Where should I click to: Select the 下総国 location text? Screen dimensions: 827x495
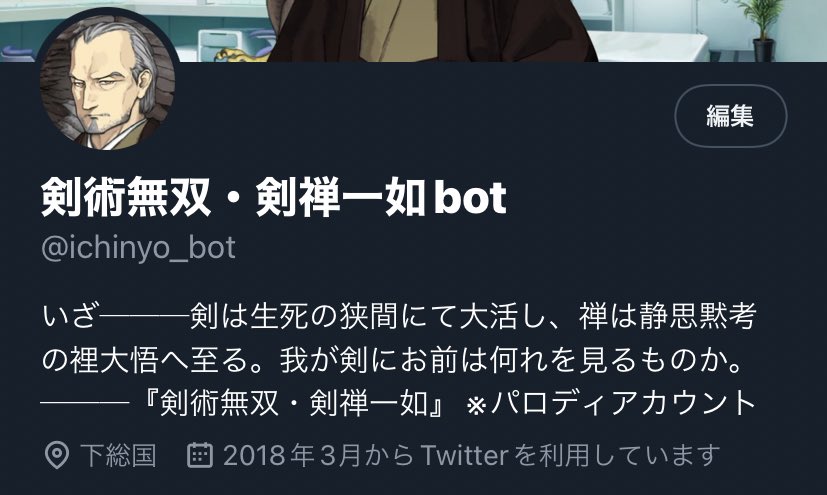click(118, 455)
